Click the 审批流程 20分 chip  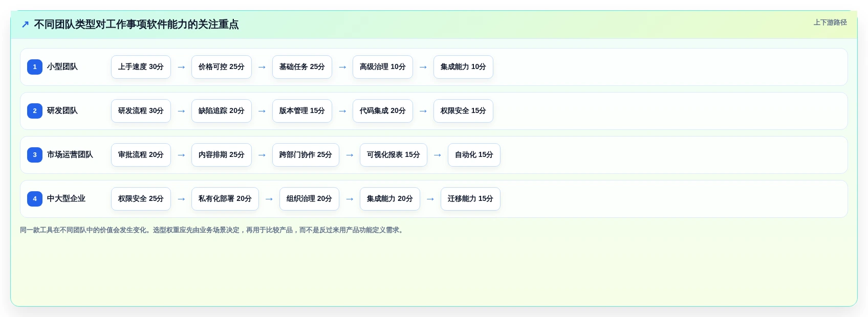(141, 155)
